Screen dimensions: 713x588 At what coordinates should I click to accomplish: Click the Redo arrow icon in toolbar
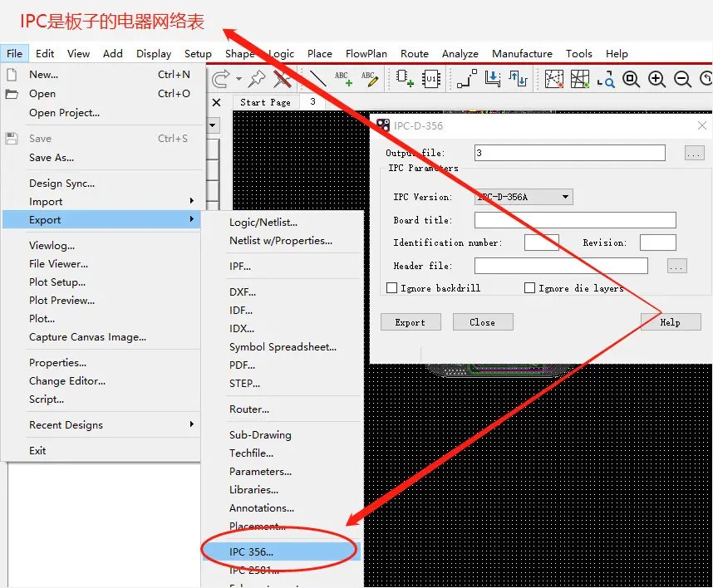221,79
